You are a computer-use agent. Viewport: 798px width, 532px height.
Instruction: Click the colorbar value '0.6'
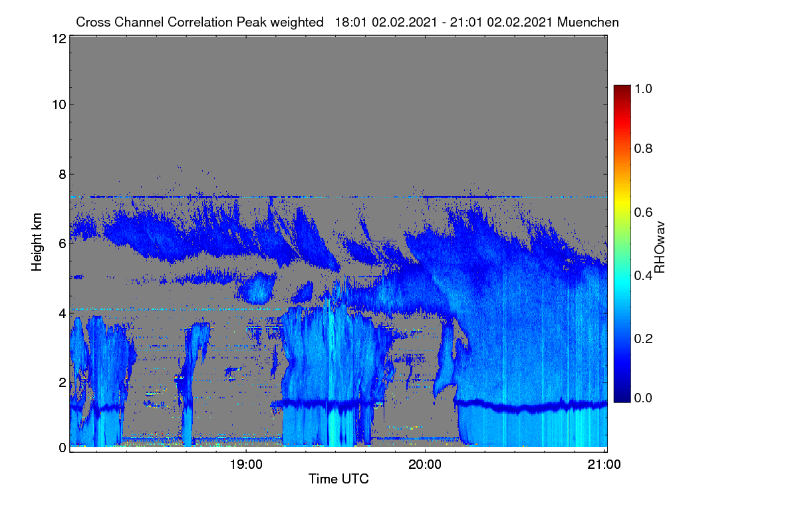(x=644, y=212)
